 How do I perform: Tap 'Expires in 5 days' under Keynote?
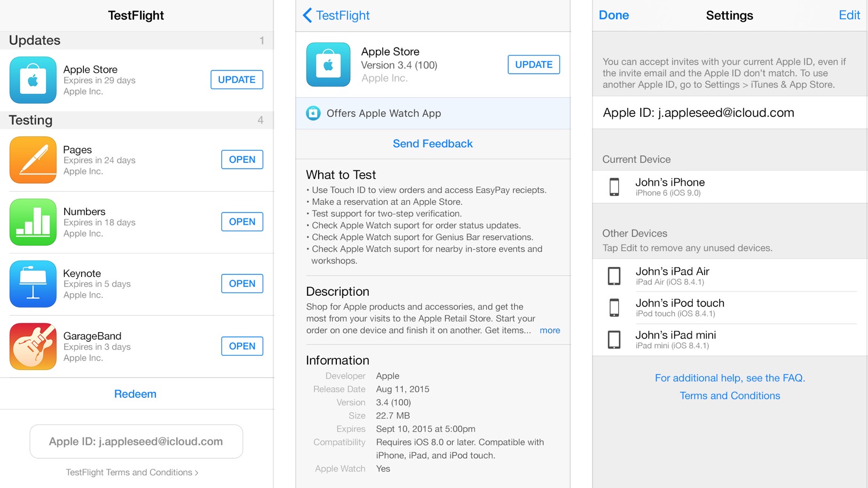pyautogui.click(x=97, y=284)
